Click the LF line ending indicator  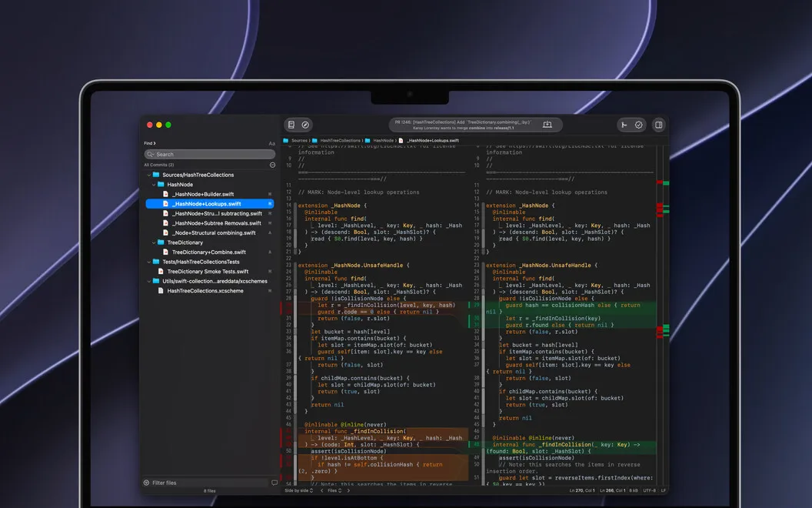click(664, 490)
